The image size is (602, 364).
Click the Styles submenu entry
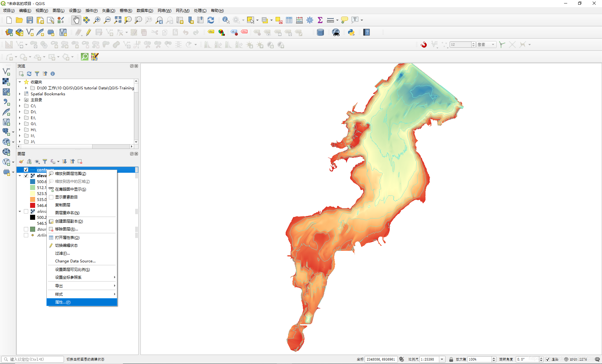82,294
